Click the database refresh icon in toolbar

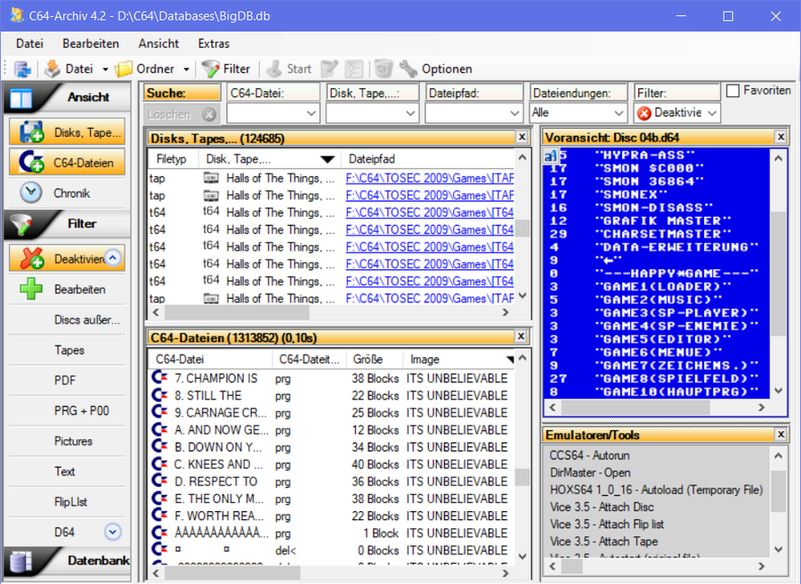(22, 69)
